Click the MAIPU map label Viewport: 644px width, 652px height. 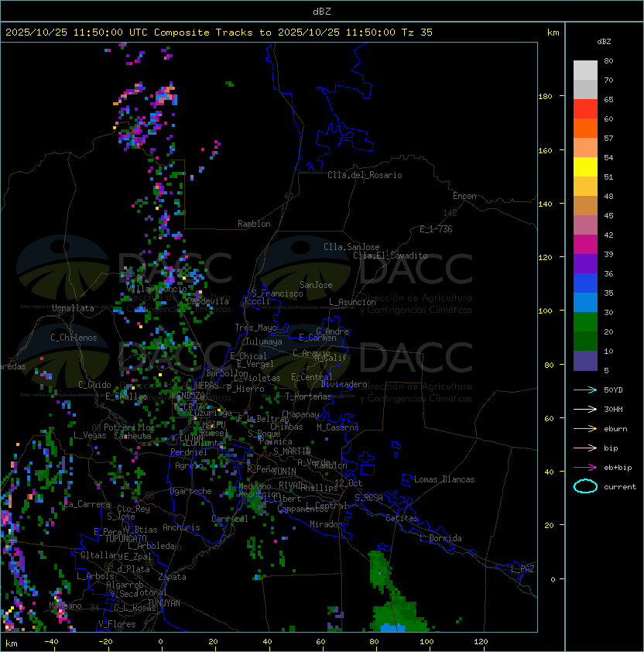point(214,425)
